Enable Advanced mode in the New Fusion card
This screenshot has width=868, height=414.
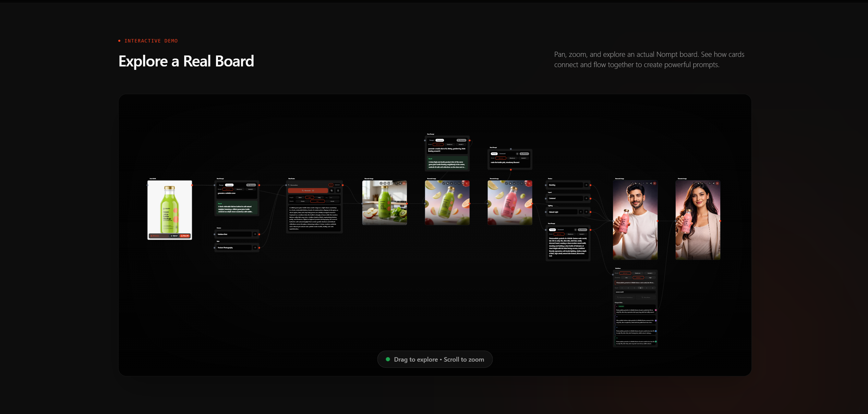point(337,185)
